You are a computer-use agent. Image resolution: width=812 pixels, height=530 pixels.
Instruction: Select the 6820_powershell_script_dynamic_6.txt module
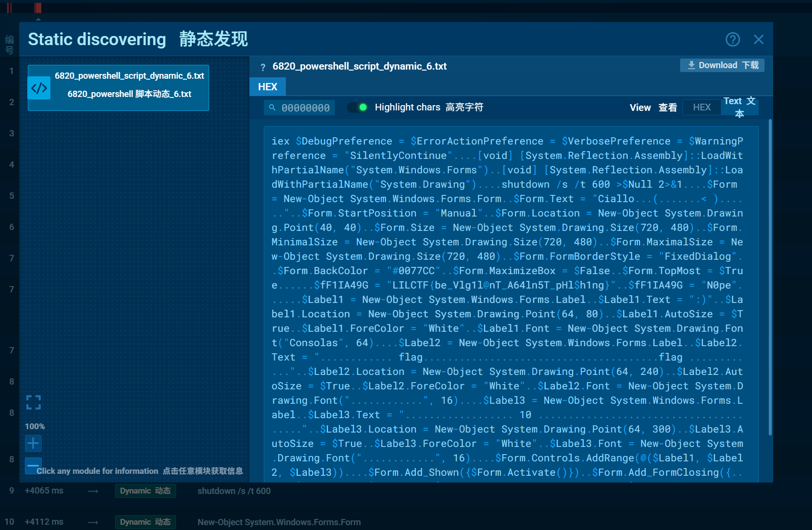point(118,88)
